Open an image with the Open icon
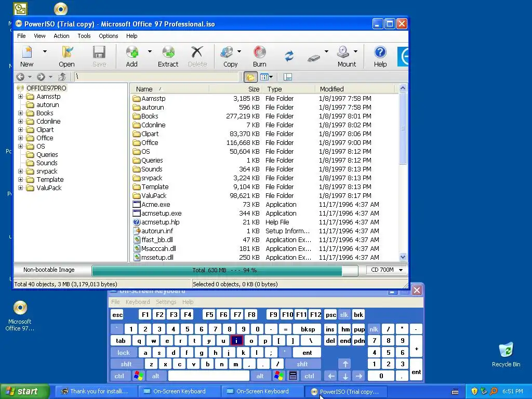Viewport: 532px width, 399px height. tap(67, 52)
